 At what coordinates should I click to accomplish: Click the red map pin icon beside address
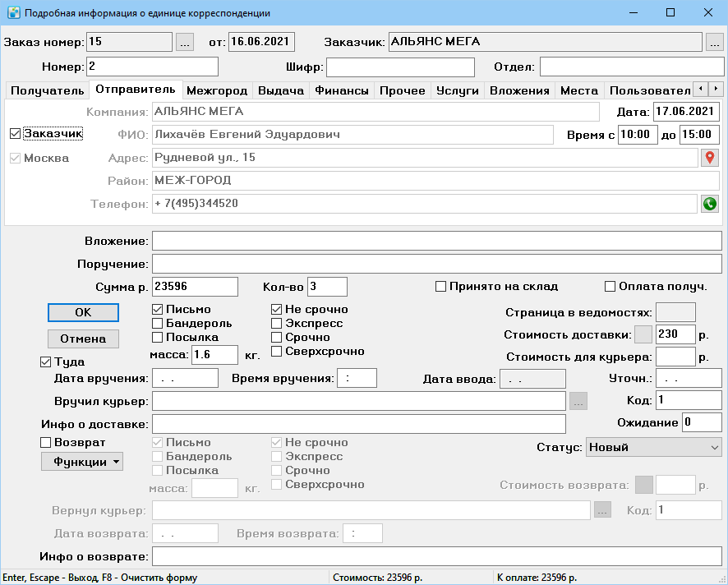pyautogui.click(x=709, y=158)
